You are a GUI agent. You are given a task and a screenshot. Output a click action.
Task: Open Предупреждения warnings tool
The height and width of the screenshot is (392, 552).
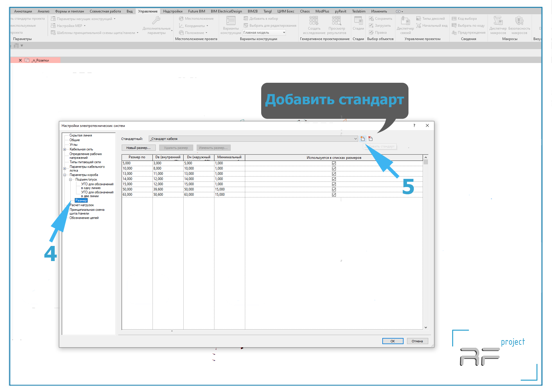pyautogui.click(x=469, y=33)
